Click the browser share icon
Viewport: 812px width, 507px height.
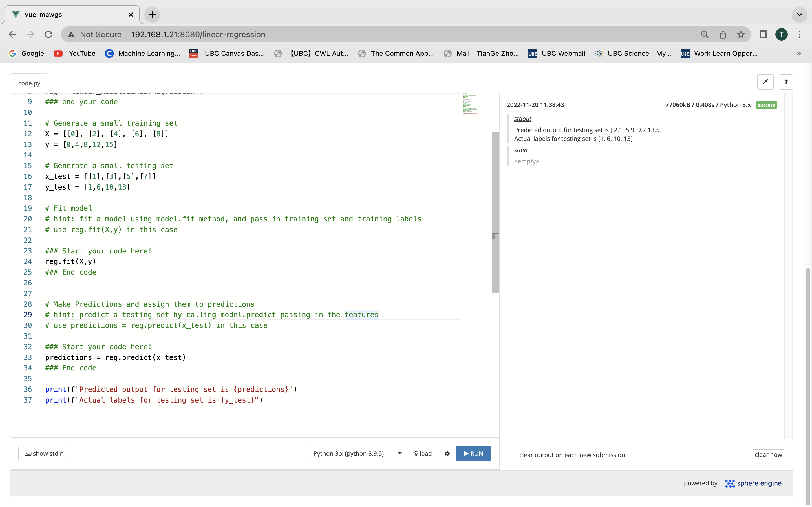pos(723,34)
